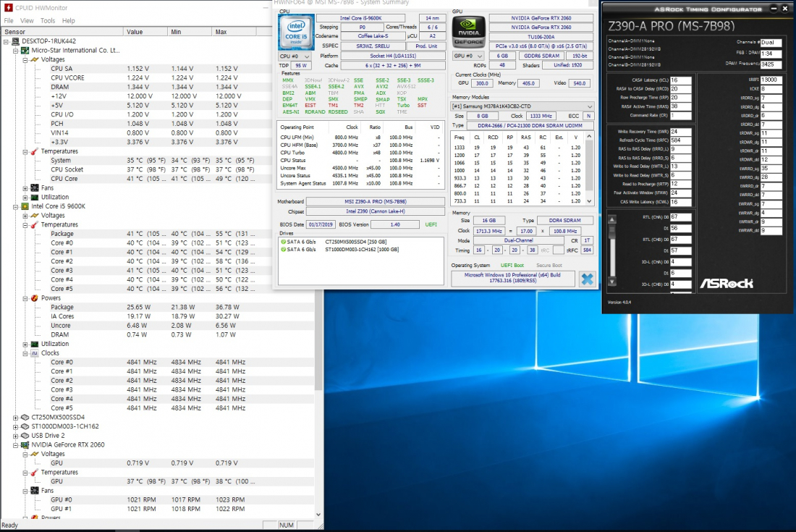Open the GPU #0 selector dropdown
Screen dimensions: 796x532
468,56
